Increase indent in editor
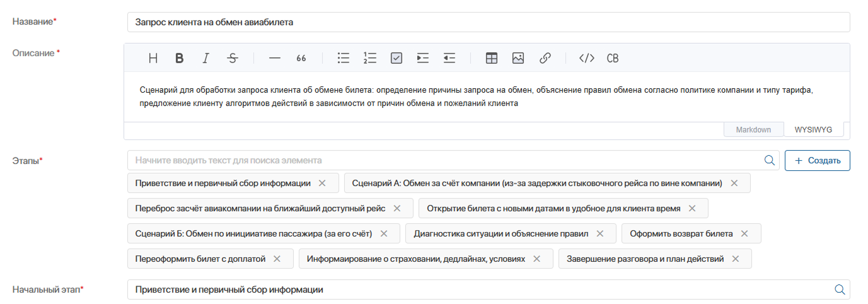868x304 pixels. (x=423, y=58)
